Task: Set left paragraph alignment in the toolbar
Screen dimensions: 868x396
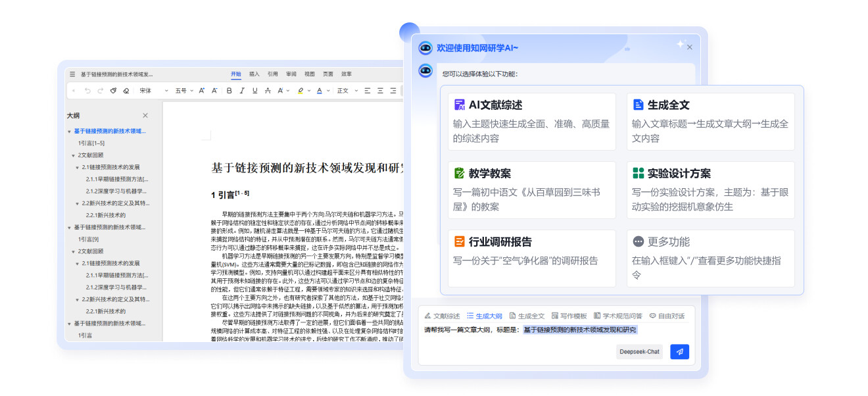Action: (x=367, y=91)
